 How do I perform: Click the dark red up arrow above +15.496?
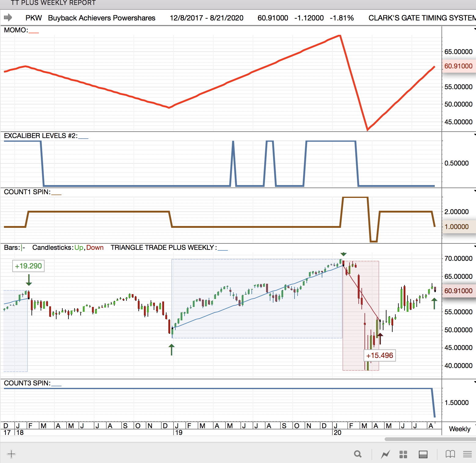[x=380, y=339]
